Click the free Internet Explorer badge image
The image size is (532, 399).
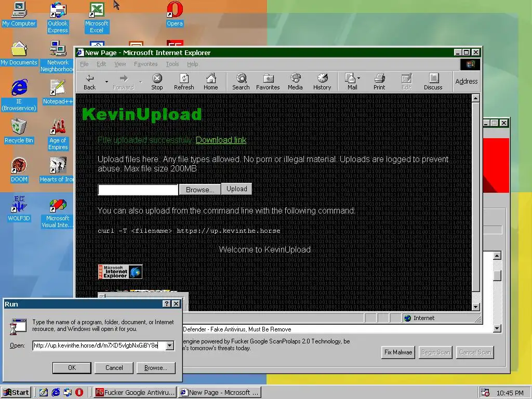120,272
